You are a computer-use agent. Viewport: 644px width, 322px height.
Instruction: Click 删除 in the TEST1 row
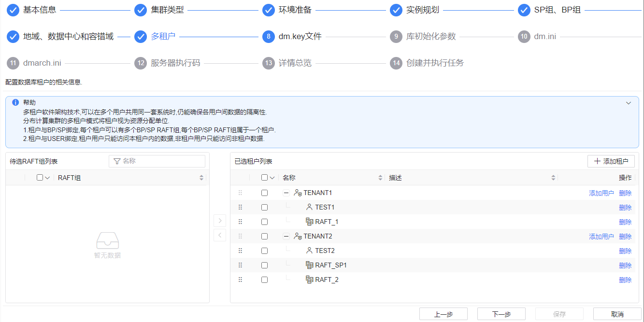(625, 208)
